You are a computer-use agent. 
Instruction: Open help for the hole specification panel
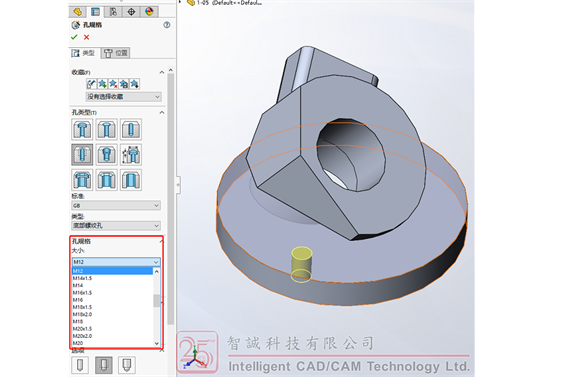click(x=166, y=25)
